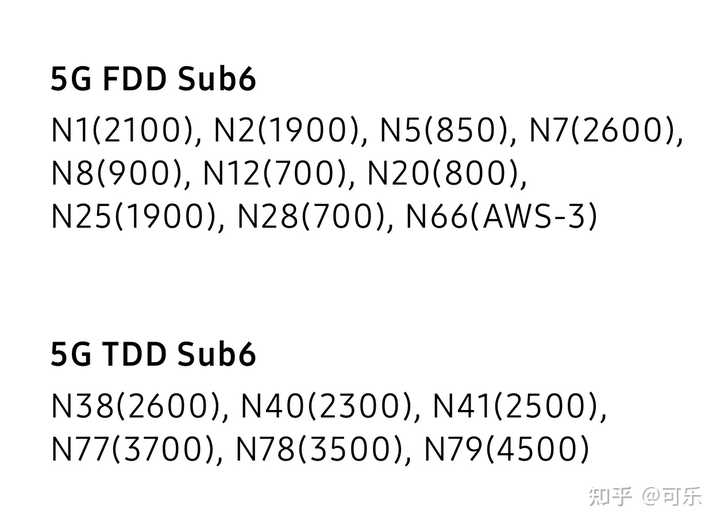Select the N1(2100) band text
The image size is (720, 525).
[112, 131]
